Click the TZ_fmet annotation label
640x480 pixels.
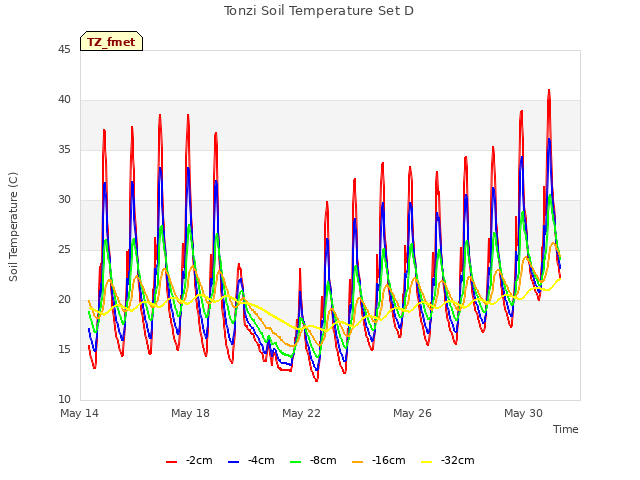pos(111,41)
